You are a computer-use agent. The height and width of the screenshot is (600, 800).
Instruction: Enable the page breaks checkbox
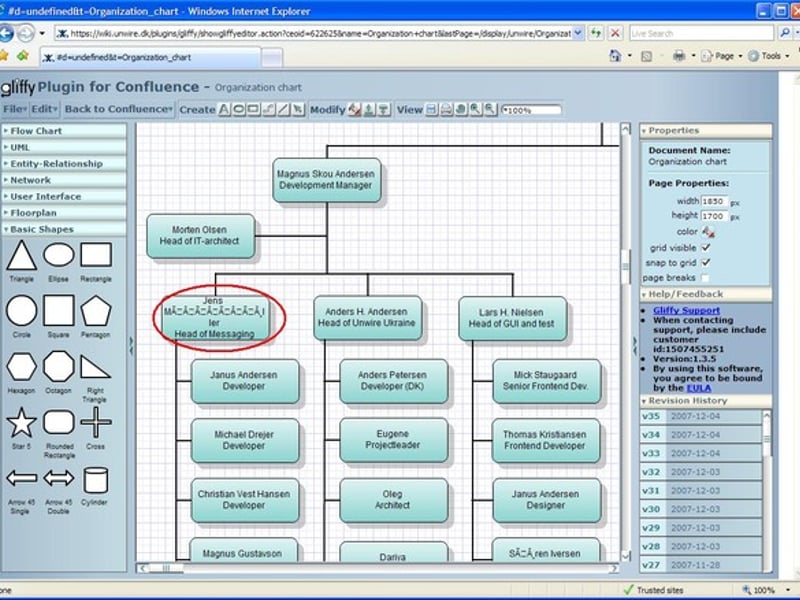tap(705, 278)
